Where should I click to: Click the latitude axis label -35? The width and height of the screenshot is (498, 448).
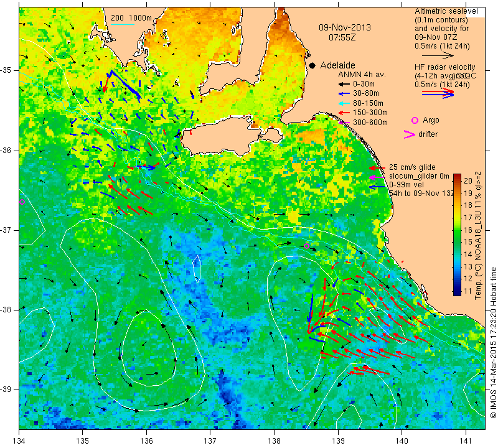tap(6, 70)
